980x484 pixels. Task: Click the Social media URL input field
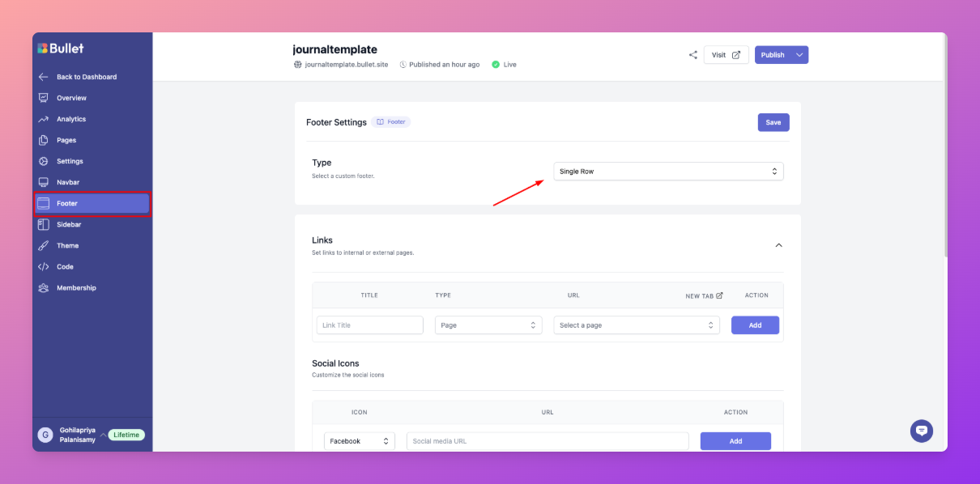pyautogui.click(x=548, y=441)
